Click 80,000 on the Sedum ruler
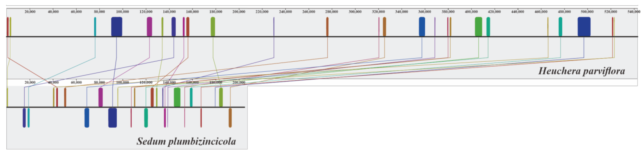Viewport: 644px width, 155px height. point(99,82)
